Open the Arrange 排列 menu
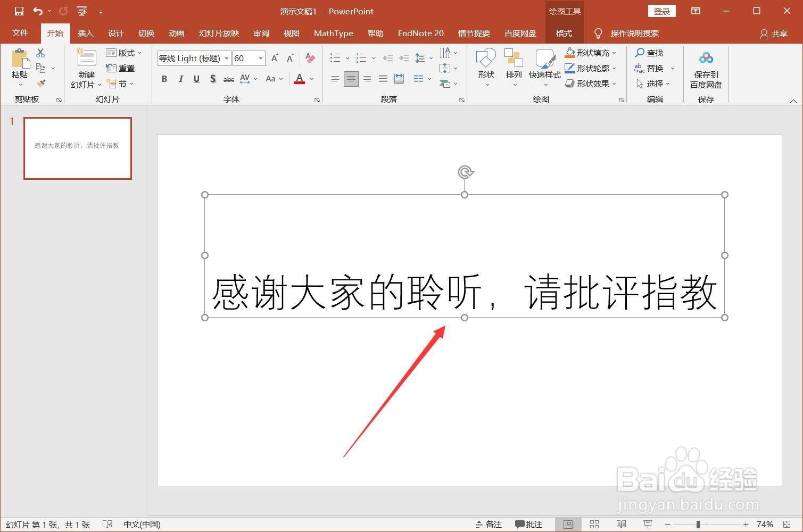Image resolution: width=803 pixels, height=532 pixels. point(514,68)
